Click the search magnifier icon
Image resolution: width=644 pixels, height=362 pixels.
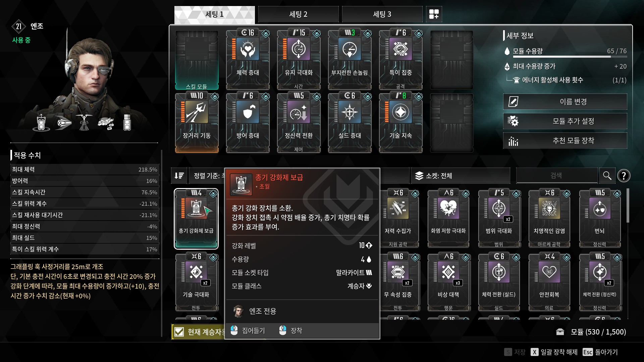coord(607,176)
